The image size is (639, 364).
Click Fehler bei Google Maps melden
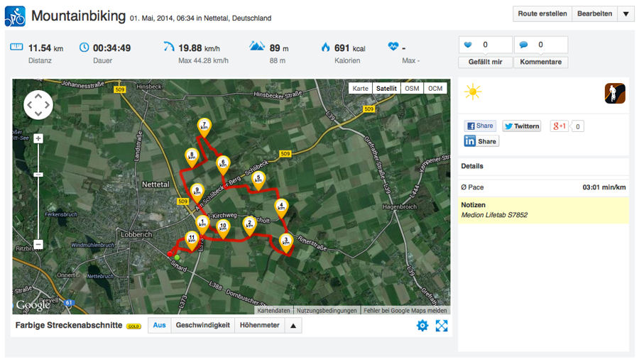(x=405, y=311)
